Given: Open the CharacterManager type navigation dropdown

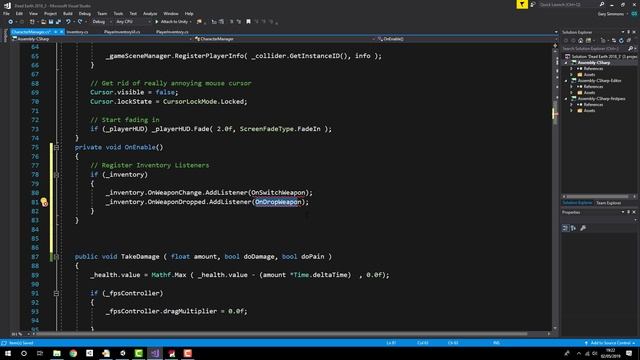Looking at the screenshot, I should (284, 39).
